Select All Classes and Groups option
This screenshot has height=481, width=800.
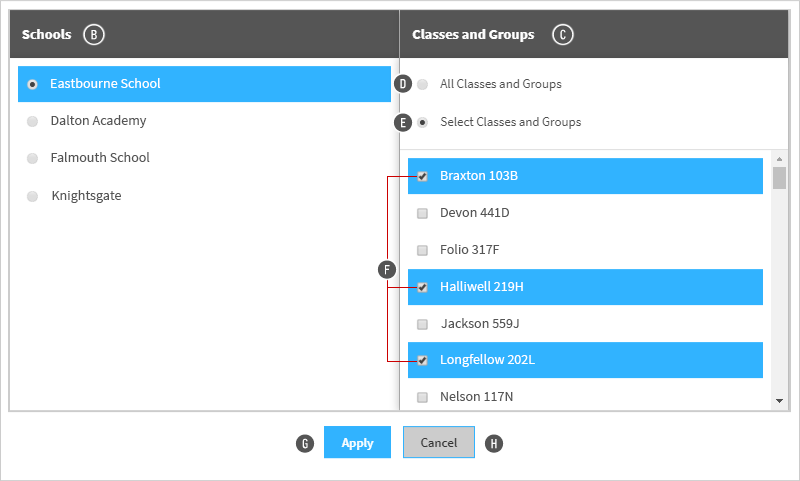coord(422,84)
